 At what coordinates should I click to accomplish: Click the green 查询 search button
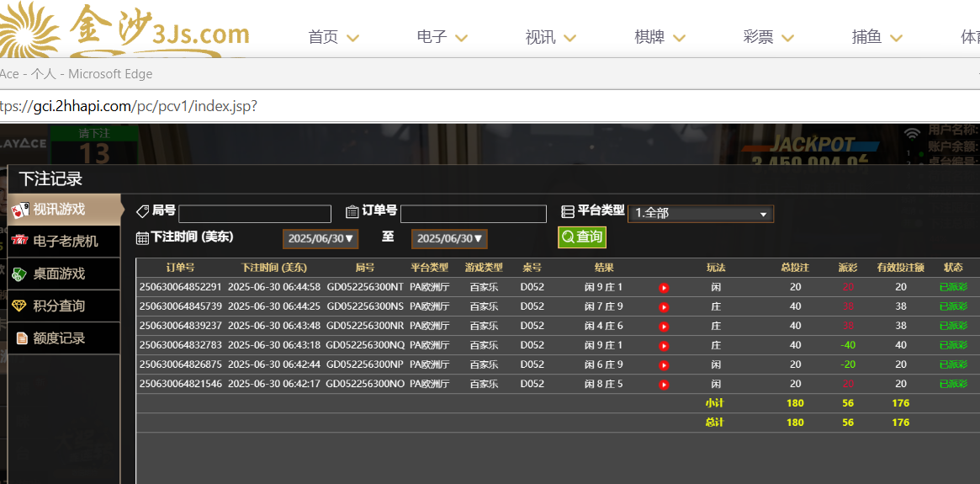point(582,237)
